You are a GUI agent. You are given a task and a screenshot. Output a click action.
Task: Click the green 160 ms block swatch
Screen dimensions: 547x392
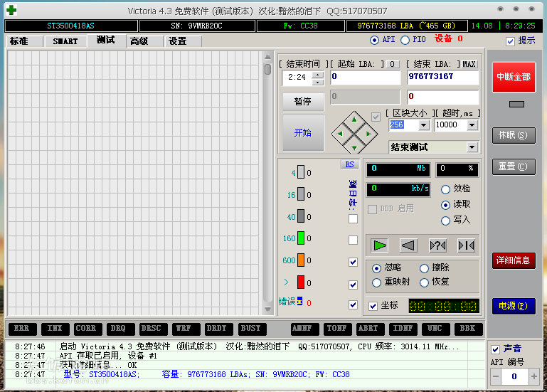point(301,238)
